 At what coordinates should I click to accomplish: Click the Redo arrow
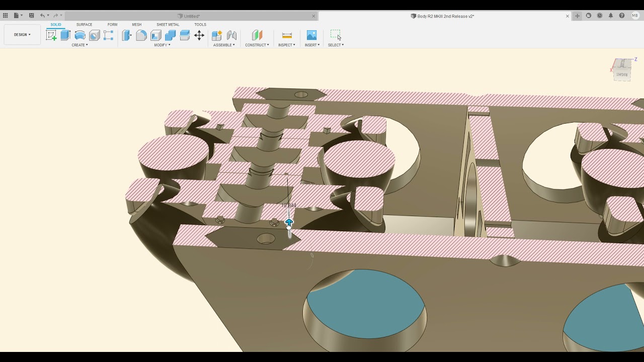55,16
